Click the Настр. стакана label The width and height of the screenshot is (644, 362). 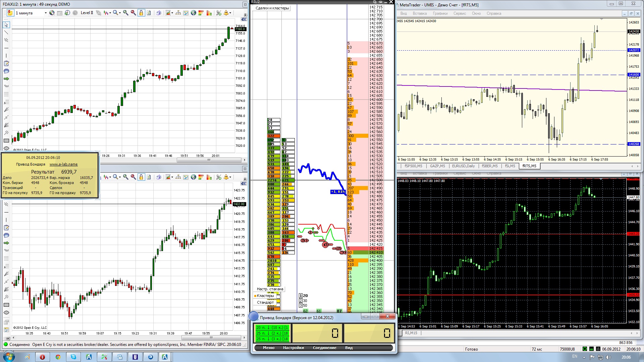tap(270, 289)
